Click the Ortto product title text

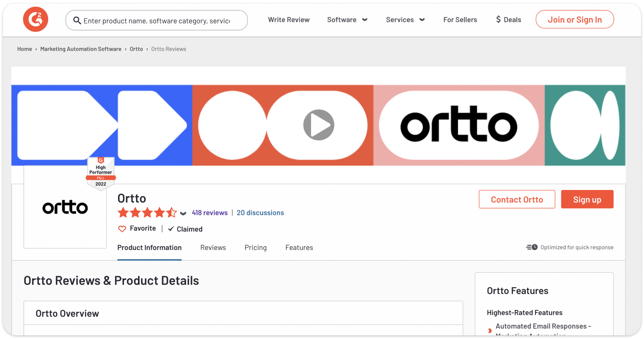[132, 199]
